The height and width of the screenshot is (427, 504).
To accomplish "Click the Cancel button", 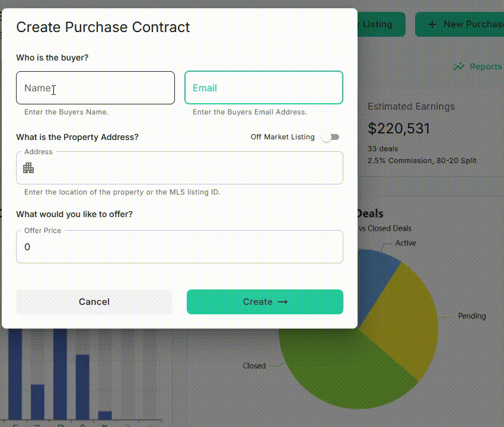I will (x=94, y=301).
